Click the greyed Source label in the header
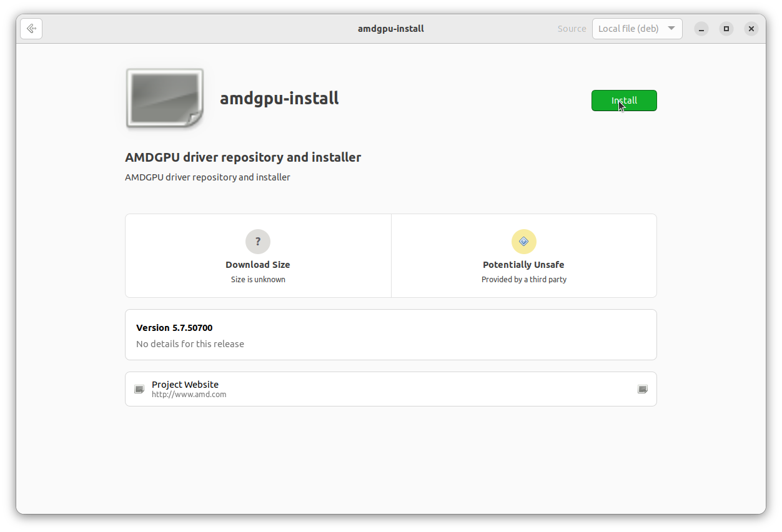The image size is (782, 532). click(572, 28)
